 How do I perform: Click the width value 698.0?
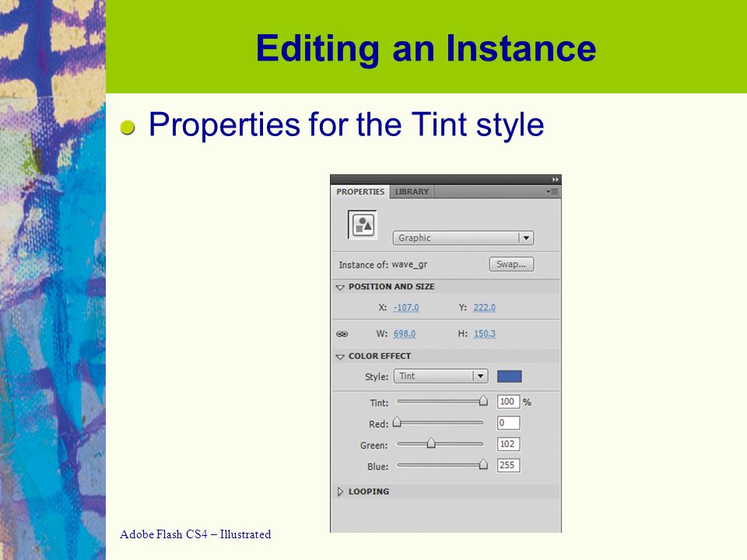coord(405,334)
